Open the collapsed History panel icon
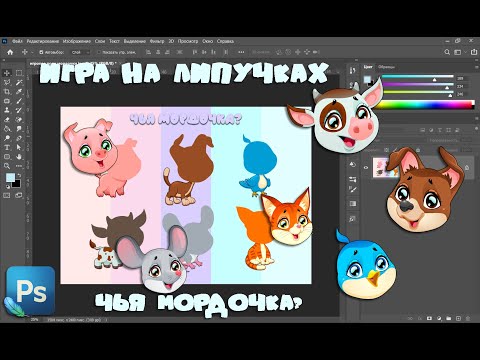This screenshot has height=360, width=480. tap(353, 71)
